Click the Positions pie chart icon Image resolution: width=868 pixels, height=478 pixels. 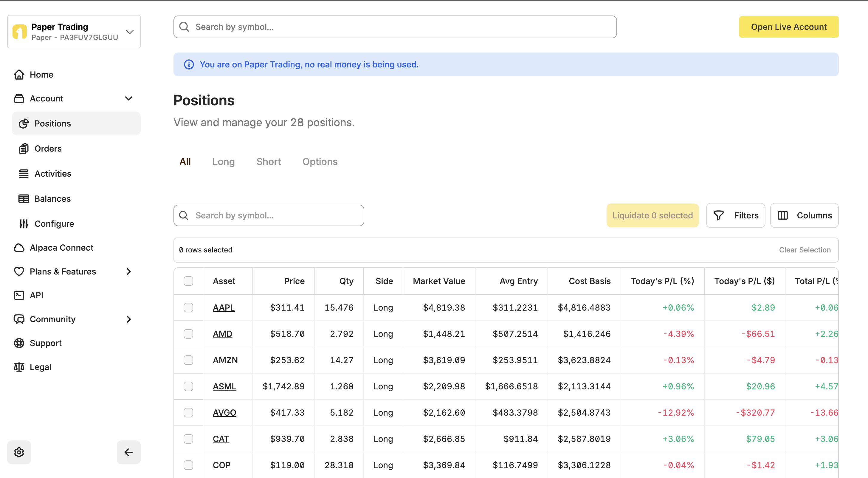pos(24,124)
